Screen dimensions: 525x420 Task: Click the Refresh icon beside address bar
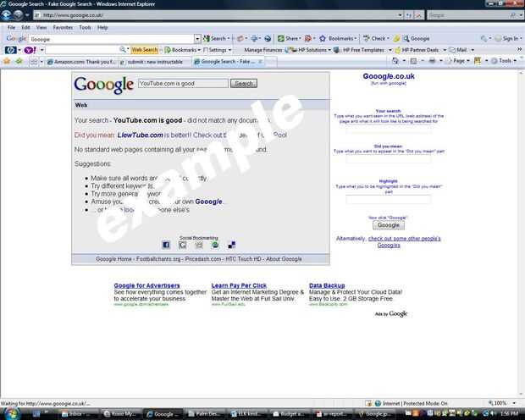coord(409,15)
